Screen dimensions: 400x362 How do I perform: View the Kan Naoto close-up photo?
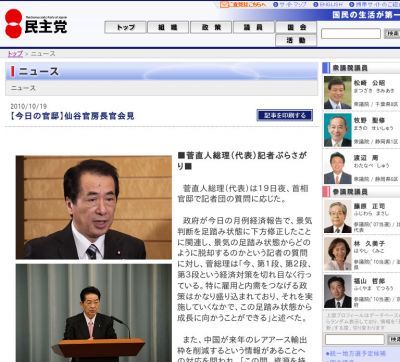pyautogui.click(x=94, y=207)
